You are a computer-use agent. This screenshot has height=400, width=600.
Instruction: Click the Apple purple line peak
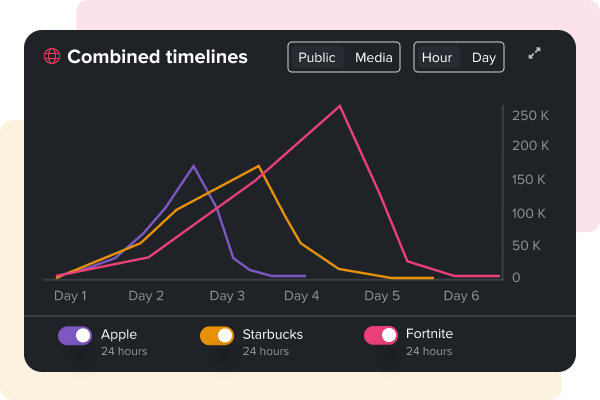coord(194,166)
